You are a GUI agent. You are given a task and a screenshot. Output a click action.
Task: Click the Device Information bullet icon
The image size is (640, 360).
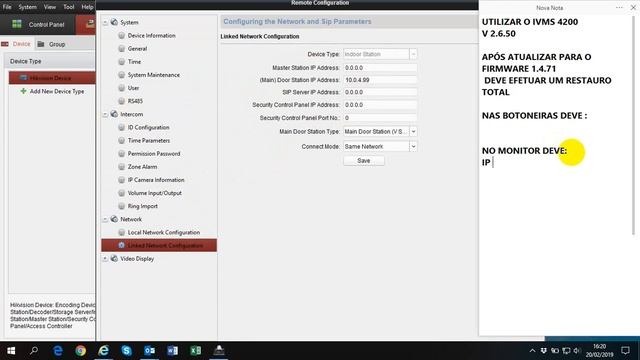click(121, 36)
